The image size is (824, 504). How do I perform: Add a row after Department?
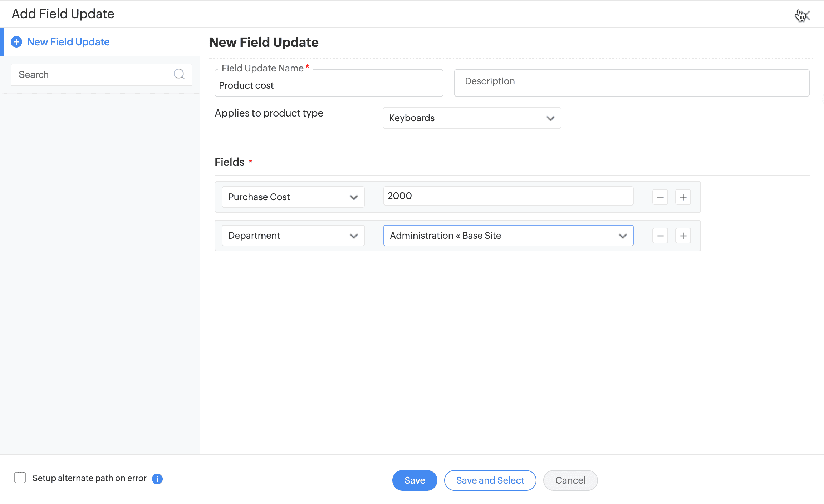click(683, 236)
